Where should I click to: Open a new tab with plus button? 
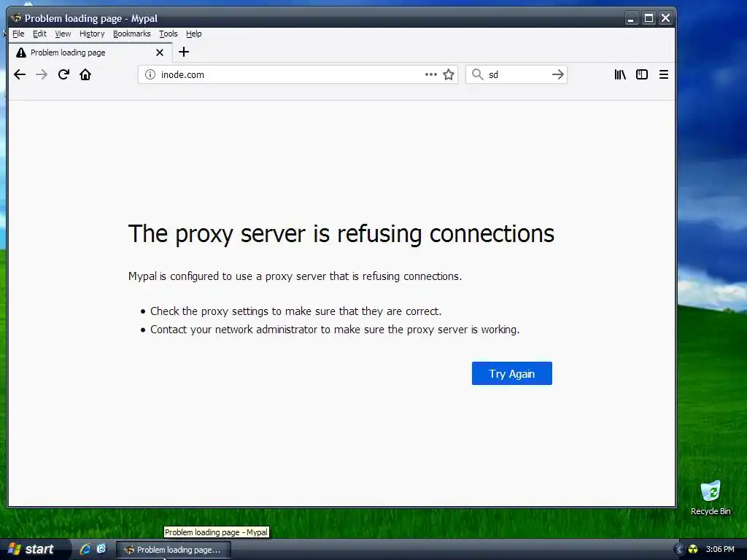(x=184, y=52)
